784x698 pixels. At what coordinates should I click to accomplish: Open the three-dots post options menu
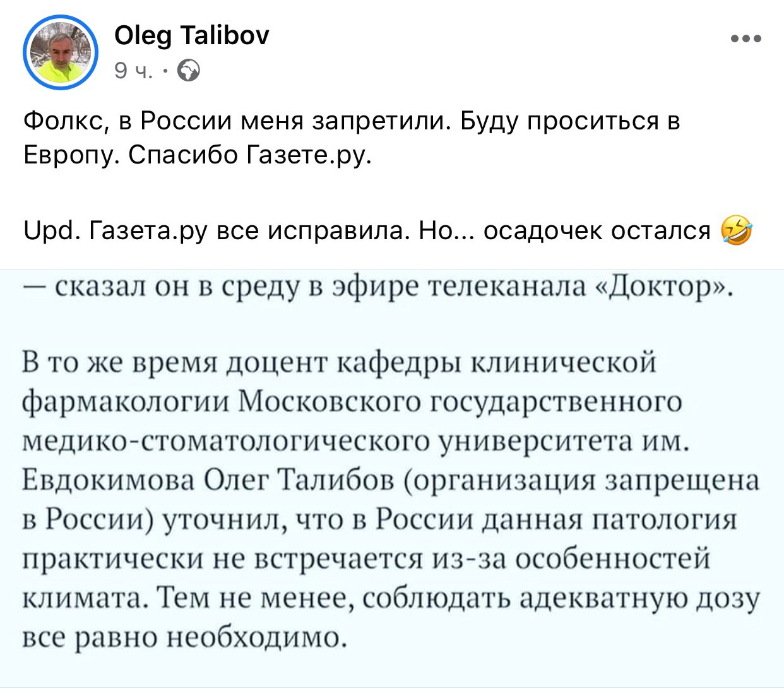(746, 39)
